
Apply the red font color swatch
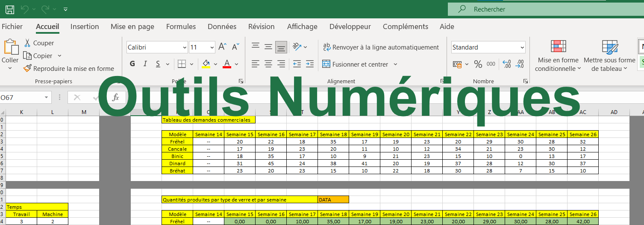coord(227,64)
